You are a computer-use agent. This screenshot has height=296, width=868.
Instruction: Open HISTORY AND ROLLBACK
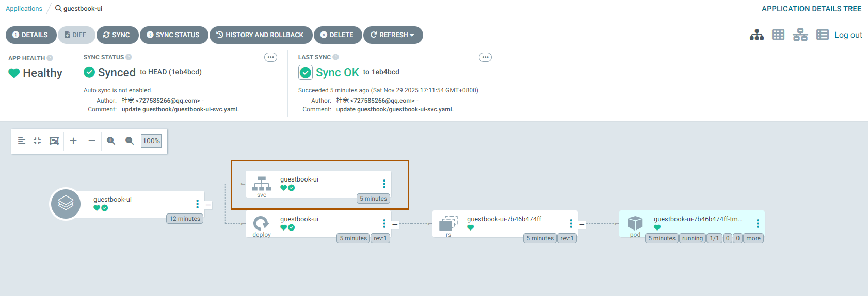(261, 35)
